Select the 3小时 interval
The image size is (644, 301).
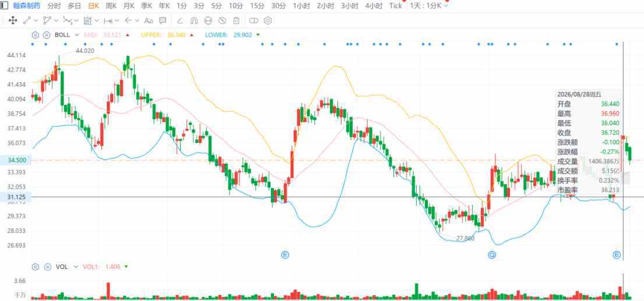coord(350,6)
